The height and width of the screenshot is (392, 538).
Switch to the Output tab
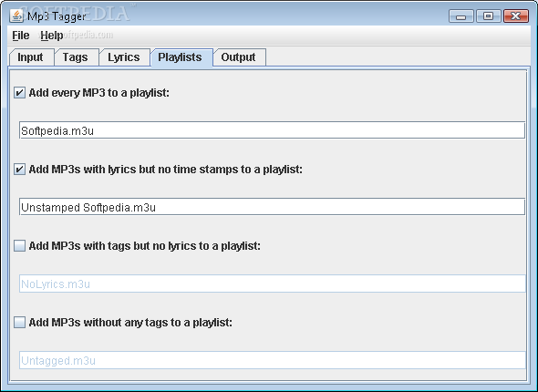[239, 57]
